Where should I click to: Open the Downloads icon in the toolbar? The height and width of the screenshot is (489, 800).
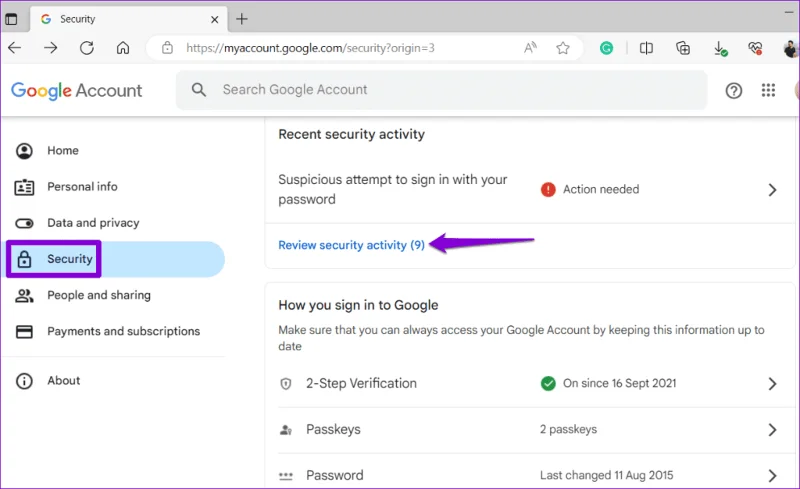(720, 48)
